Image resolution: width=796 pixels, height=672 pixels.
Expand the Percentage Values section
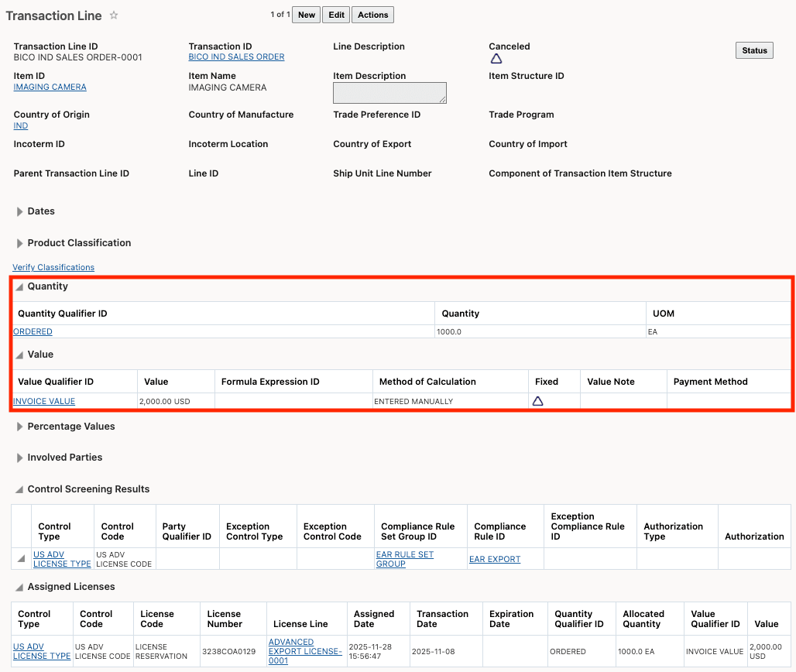pos(20,426)
